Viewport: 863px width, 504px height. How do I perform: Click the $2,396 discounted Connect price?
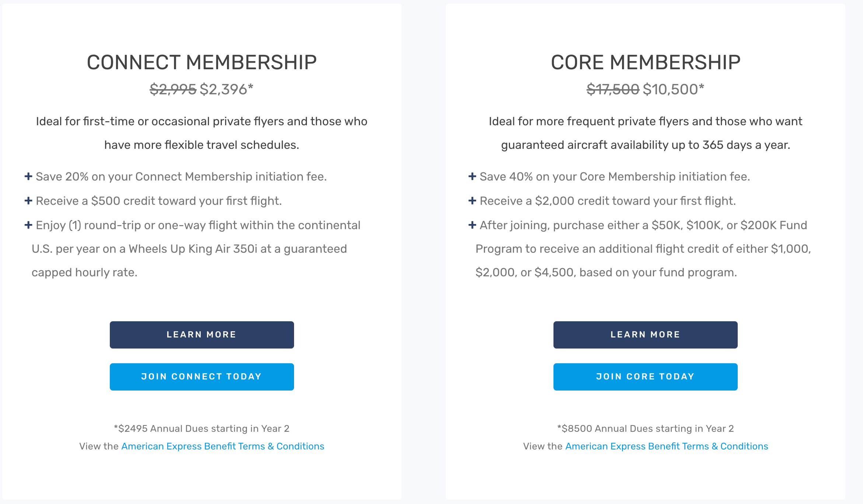(226, 89)
